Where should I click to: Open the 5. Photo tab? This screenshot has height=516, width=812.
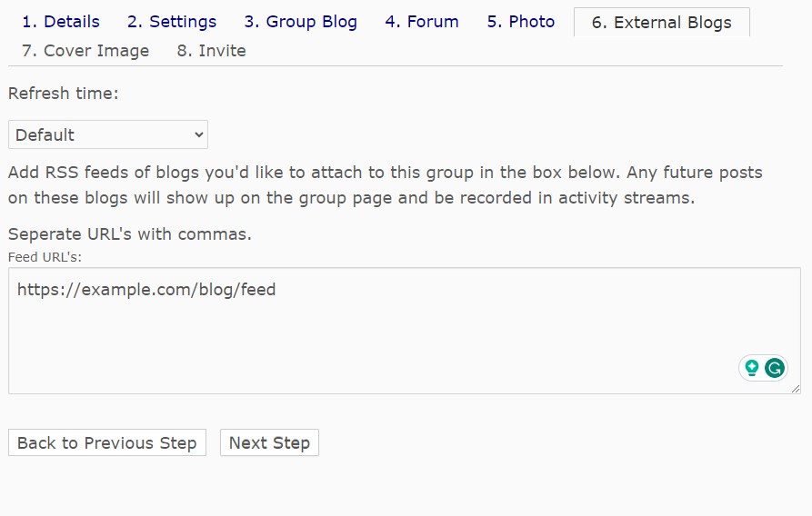(520, 22)
